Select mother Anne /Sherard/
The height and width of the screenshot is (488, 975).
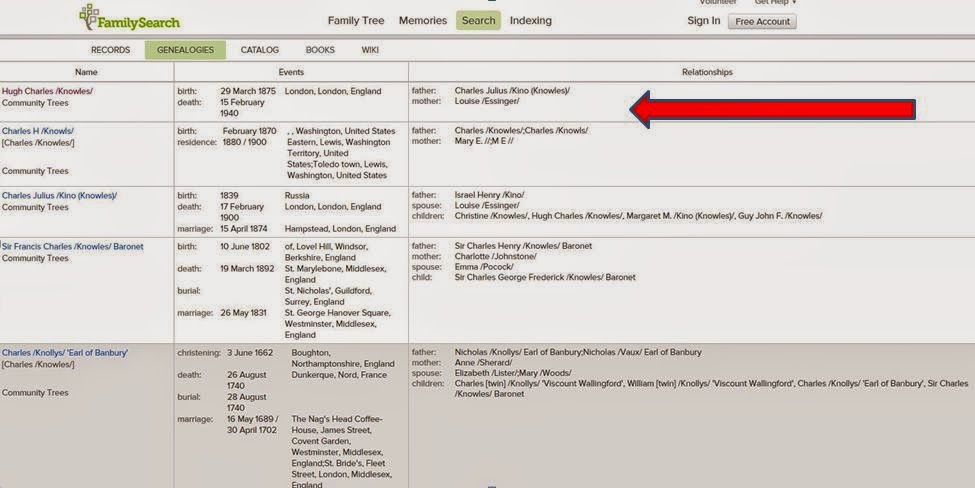[483, 363]
